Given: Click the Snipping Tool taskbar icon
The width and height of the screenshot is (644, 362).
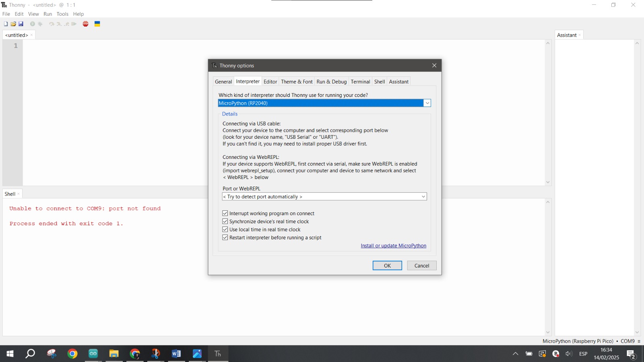Looking at the screenshot, I should tap(52, 354).
